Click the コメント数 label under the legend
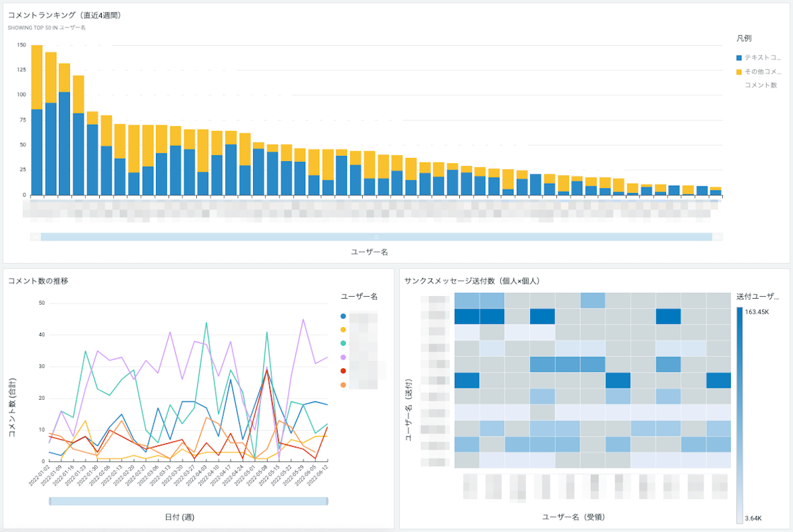This screenshot has height=532, width=793. pyautogui.click(x=761, y=85)
